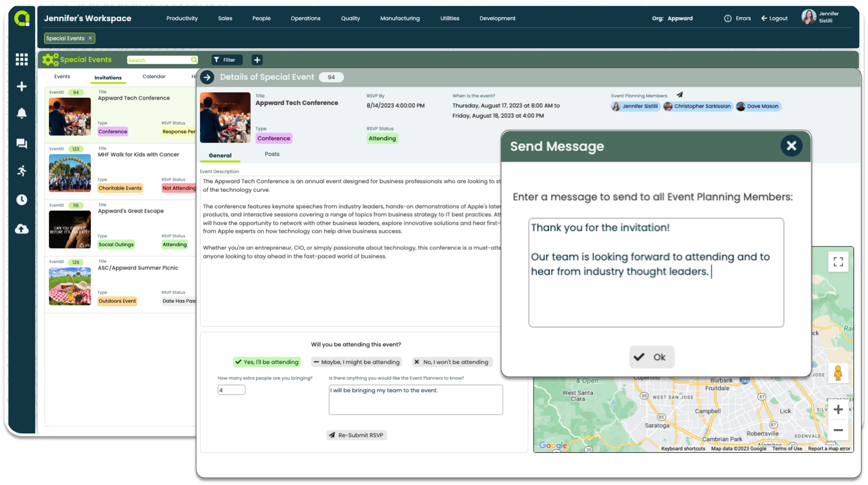Viewport: 868px width, 485px height.
Task: Click the extra people count field
Action: click(x=231, y=390)
